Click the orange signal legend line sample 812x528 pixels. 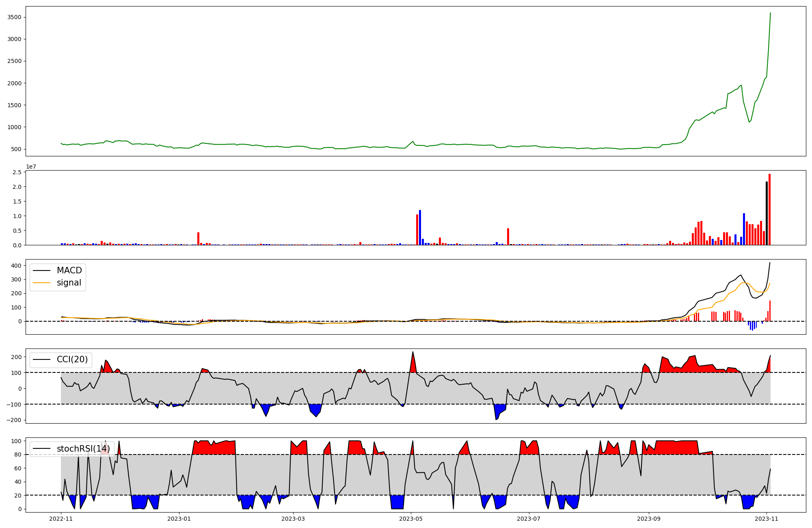tap(41, 283)
